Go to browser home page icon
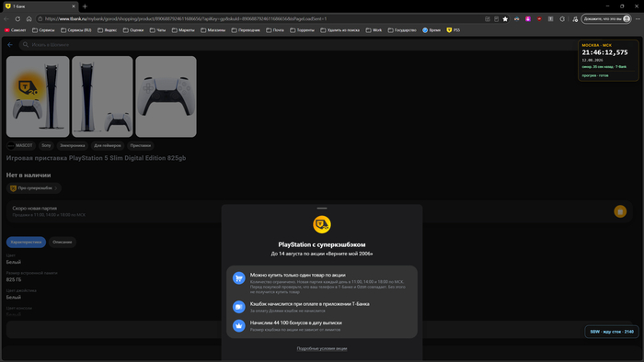The width and height of the screenshot is (644, 362). (29, 19)
